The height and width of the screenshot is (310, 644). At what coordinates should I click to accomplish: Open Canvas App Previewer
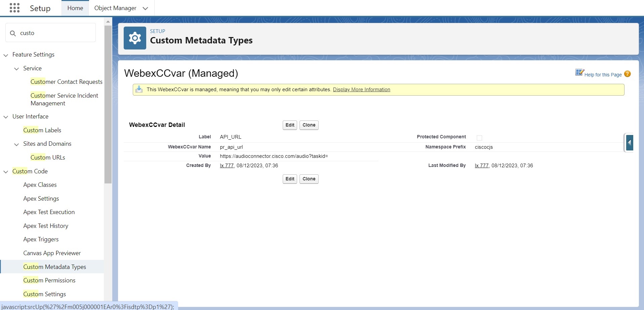52,253
